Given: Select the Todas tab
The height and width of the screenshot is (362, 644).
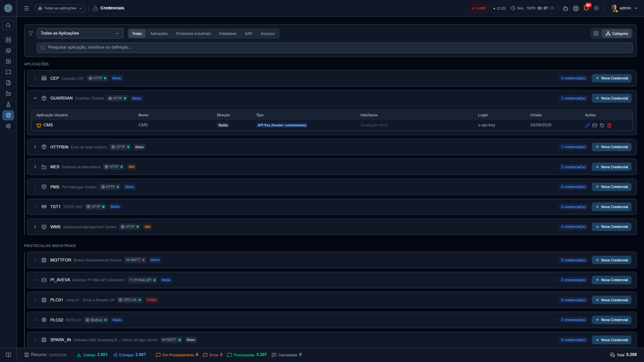Looking at the screenshot, I should (137, 34).
